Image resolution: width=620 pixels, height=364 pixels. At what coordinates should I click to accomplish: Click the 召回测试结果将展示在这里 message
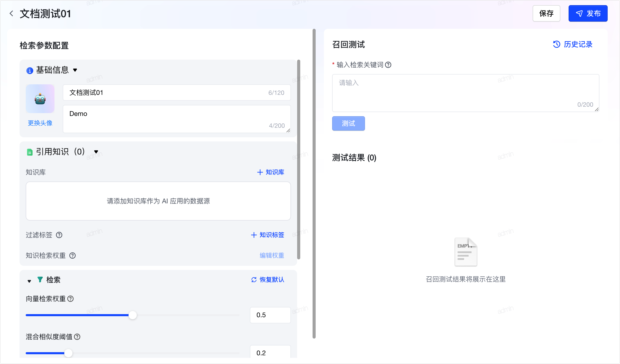[466, 279]
